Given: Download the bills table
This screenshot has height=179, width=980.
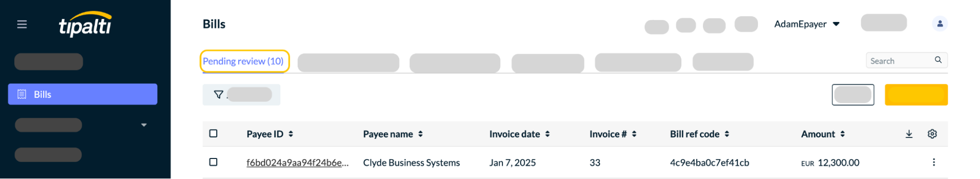Looking at the screenshot, I should (x=908, y=134).
